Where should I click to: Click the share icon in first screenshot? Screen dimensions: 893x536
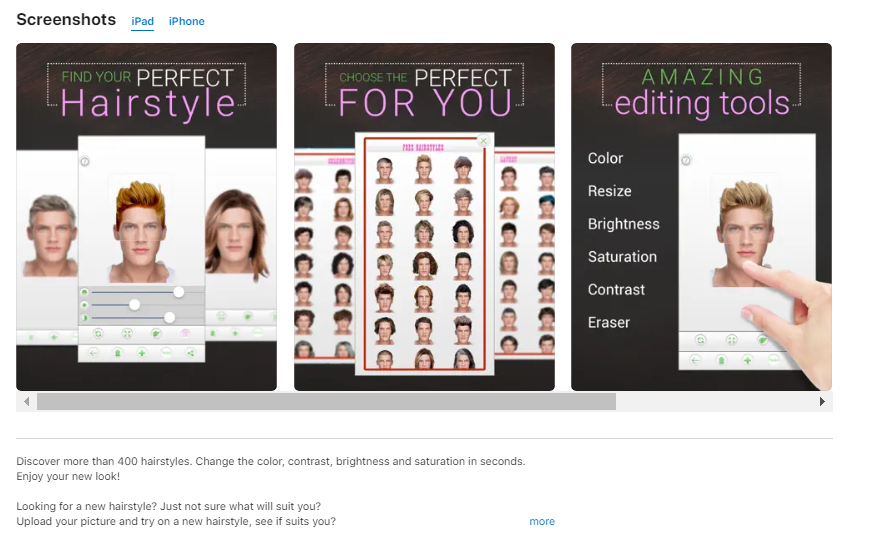click(x=190, y=353)
